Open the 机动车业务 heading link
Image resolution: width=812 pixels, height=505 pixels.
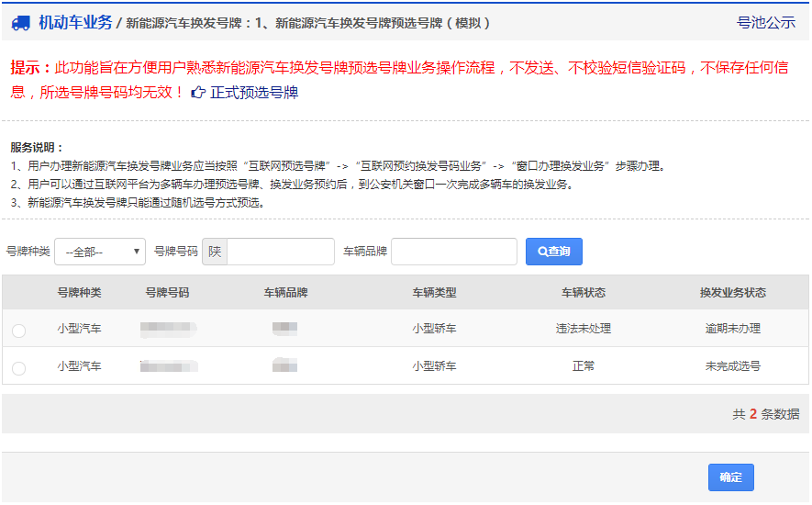pyautogui.click(x=75, y=23)
